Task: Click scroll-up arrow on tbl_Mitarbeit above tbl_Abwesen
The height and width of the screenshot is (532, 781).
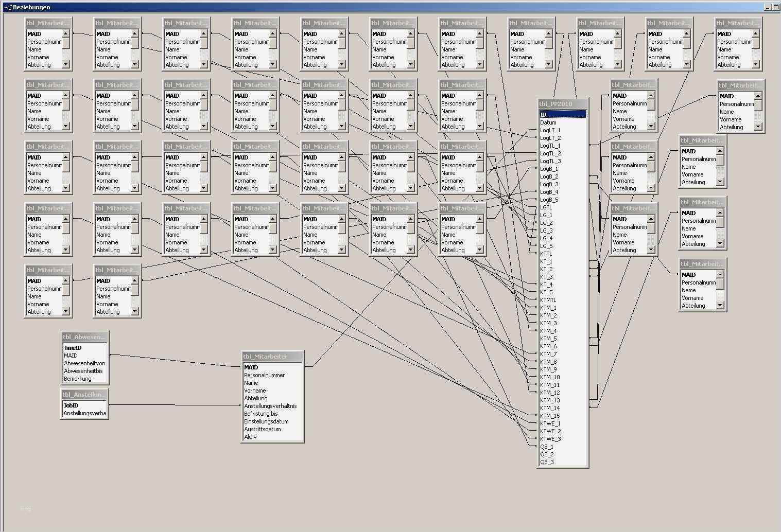Action: click(135, 281)
